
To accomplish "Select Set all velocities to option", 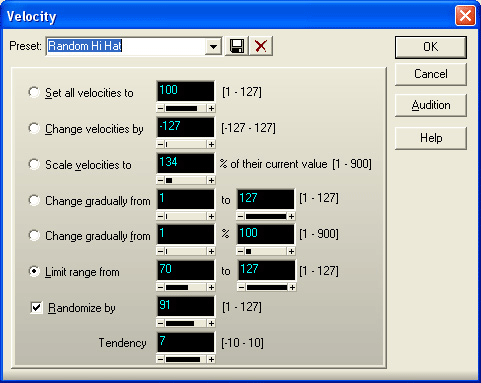I will 34,92.
